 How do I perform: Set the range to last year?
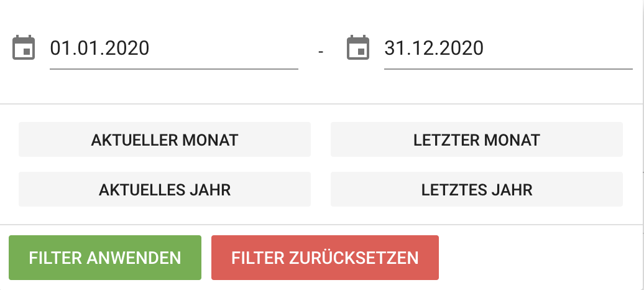[476, 189]
